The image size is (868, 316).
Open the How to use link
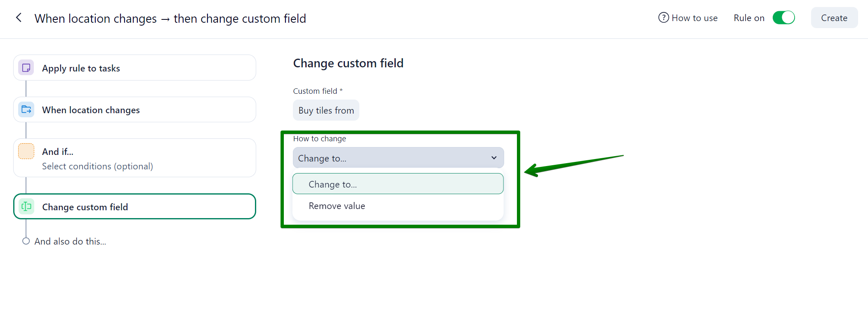pyautogui.click(x=694, y=18)
